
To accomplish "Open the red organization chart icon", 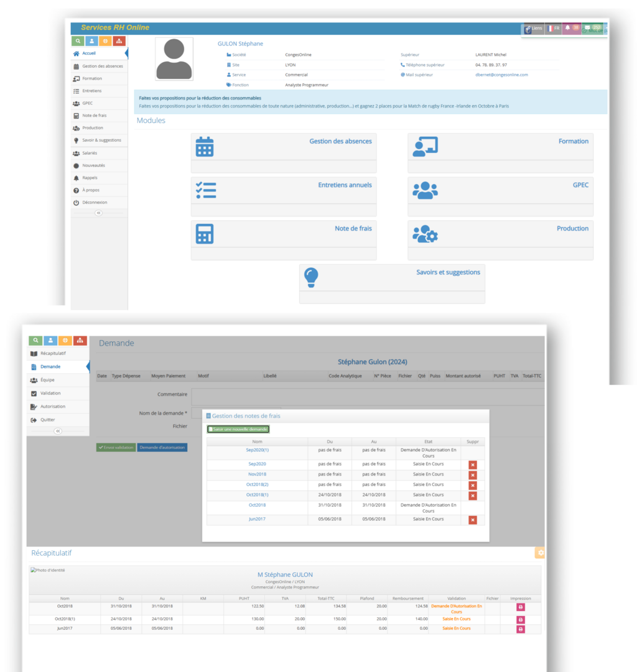I will click(118, 41).
